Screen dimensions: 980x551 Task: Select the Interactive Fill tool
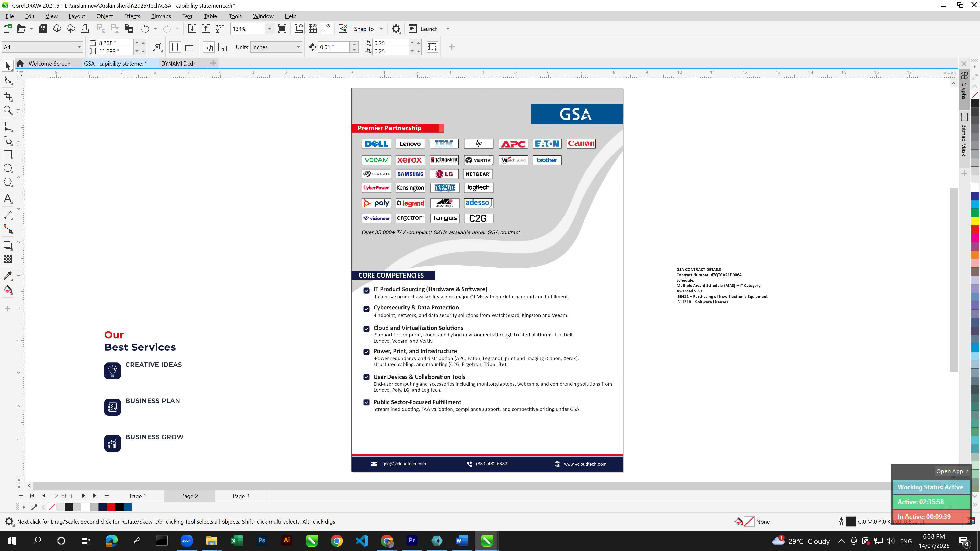coord(8,290)
